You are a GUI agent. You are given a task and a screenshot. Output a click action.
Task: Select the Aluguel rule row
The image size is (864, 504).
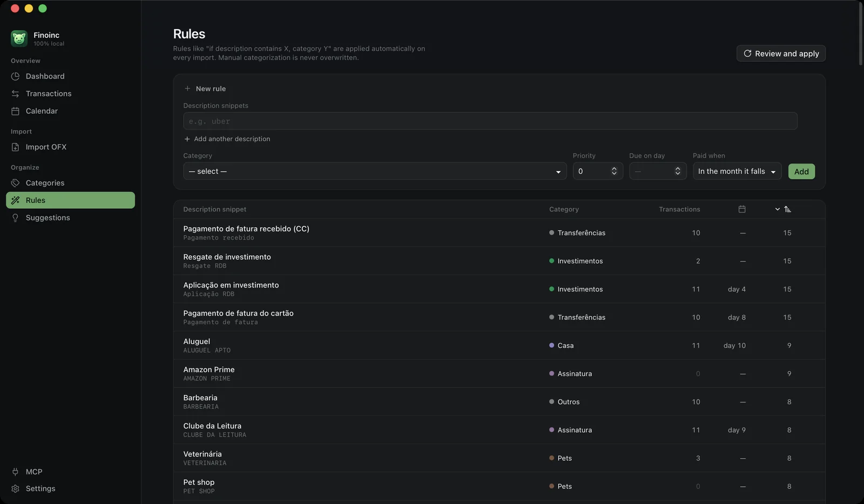tap(499, 345)
